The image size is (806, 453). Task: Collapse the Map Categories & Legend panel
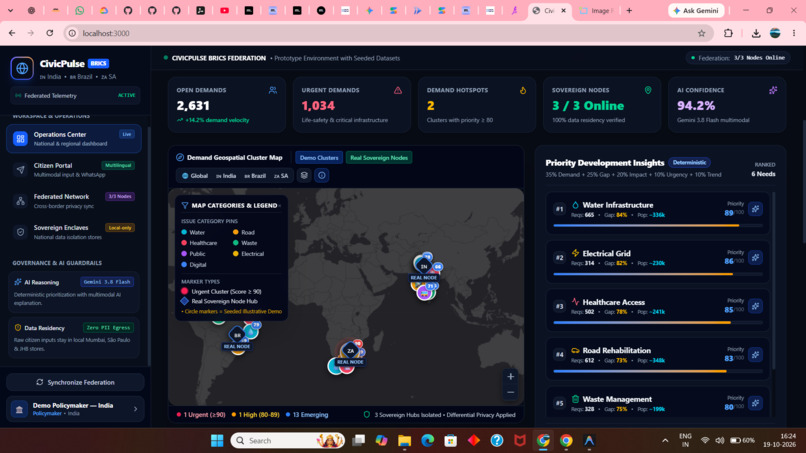point(280,206)
